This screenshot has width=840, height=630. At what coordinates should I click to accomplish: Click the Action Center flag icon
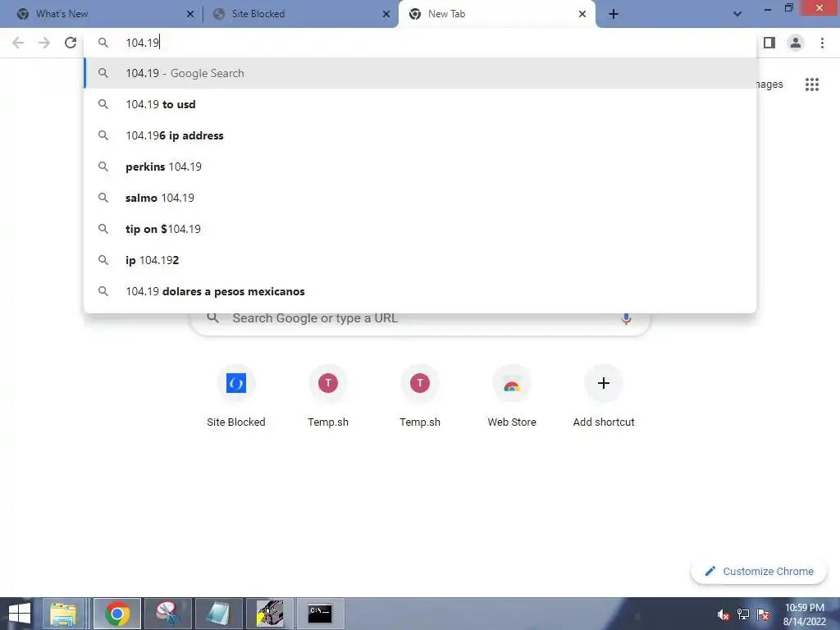[x=763, y=614]
